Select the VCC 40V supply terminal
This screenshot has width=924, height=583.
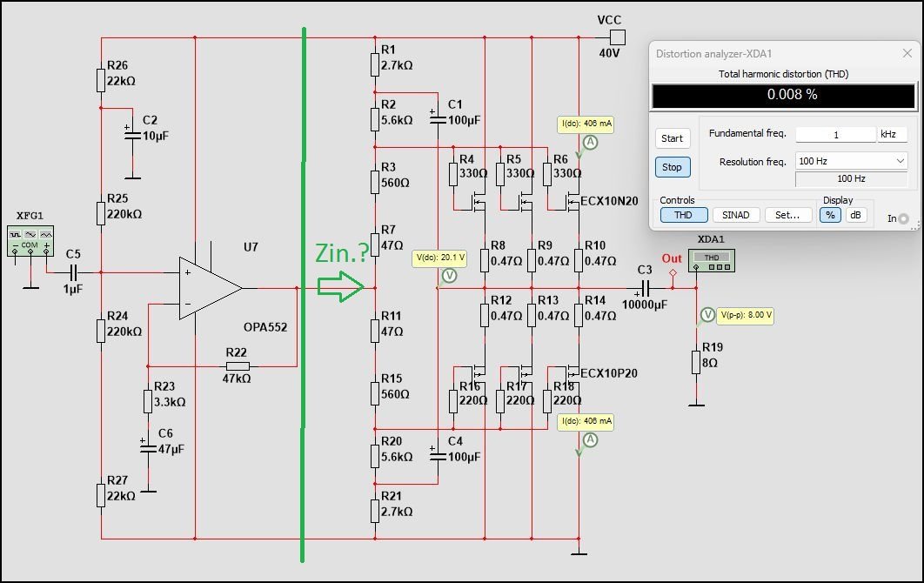pyautogui.click(x=617, y=37)
